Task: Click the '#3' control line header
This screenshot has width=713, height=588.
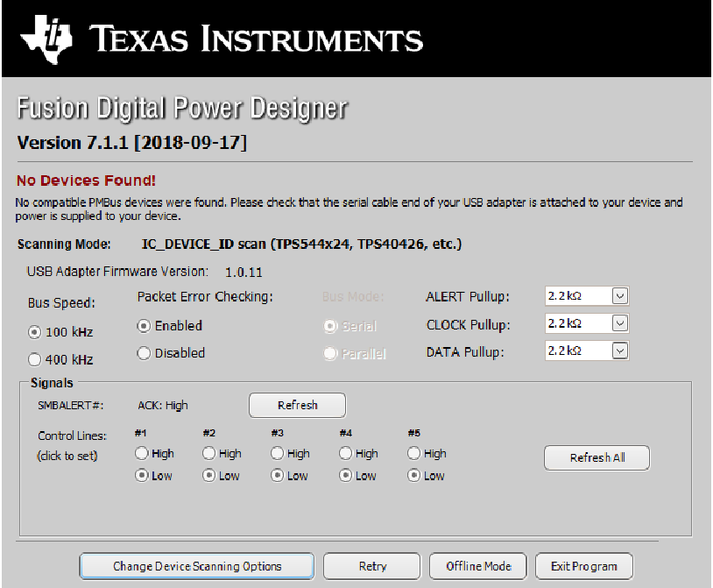Action: coord(277,433)
